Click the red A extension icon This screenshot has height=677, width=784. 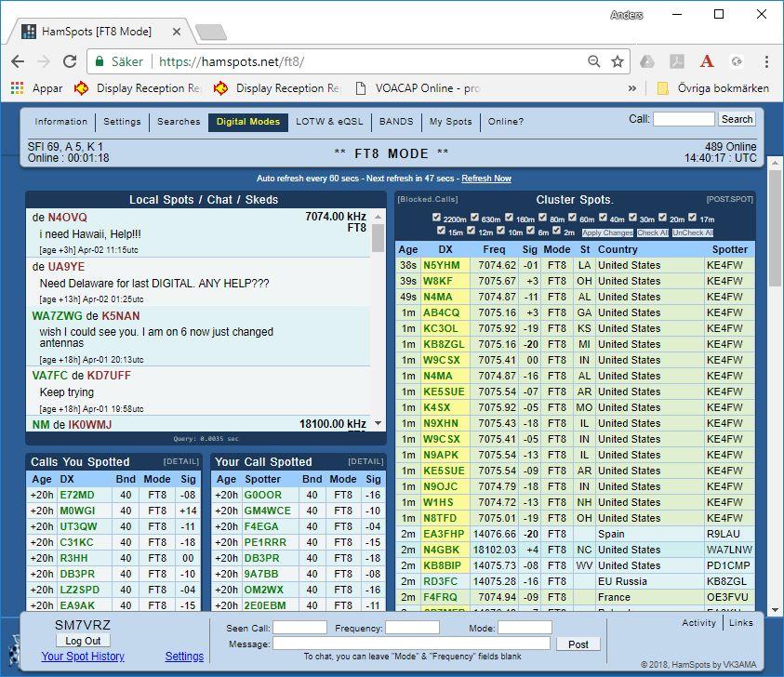pyautogui.click(x=707, y=61)
